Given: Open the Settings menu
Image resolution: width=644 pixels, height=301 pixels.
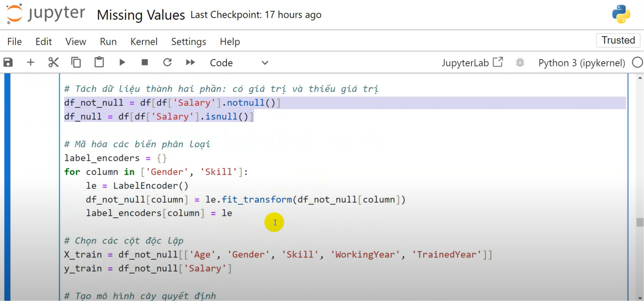Looking at the screenshot, I should click(x=188, y=41).
